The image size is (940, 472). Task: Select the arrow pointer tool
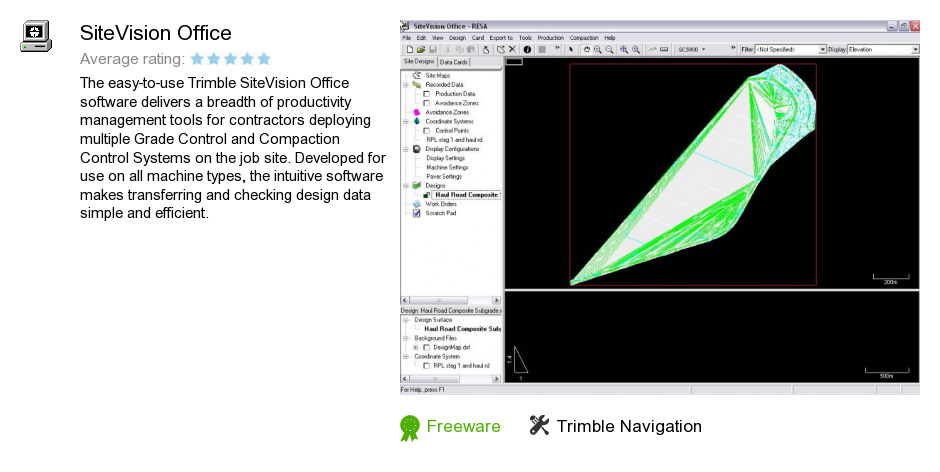tap(571, 50)
